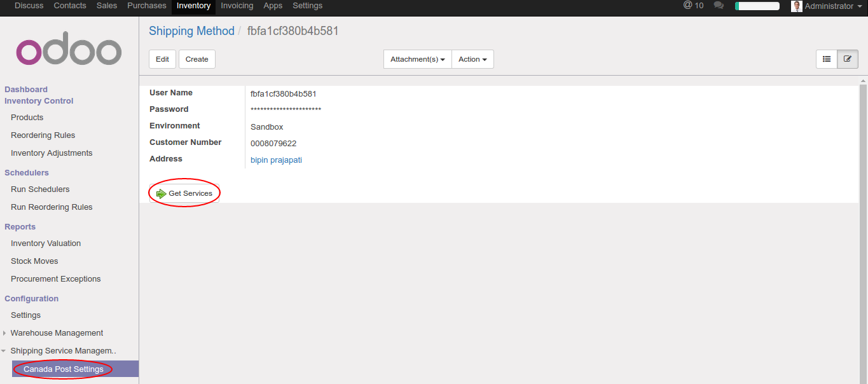This screenshot has width=868, height=384.
Task: Expand Warehouse Management section
Action: (x=57, y=333)
